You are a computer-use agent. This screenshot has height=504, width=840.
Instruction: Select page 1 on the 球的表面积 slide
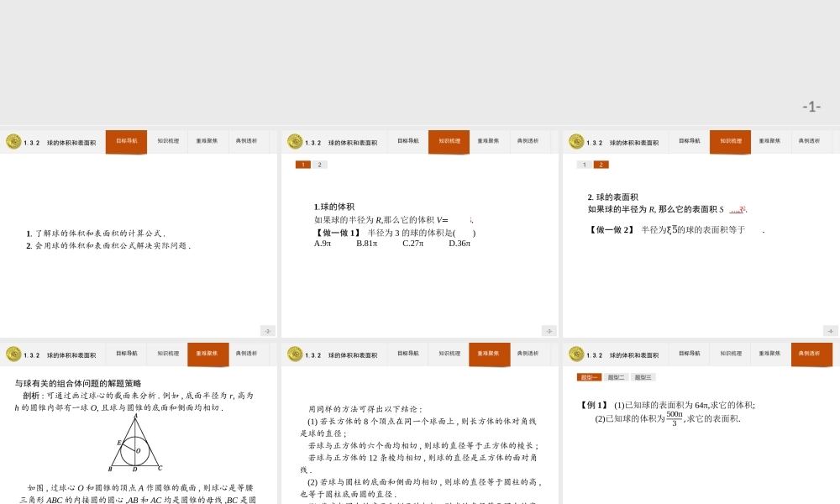coord(585,165)
